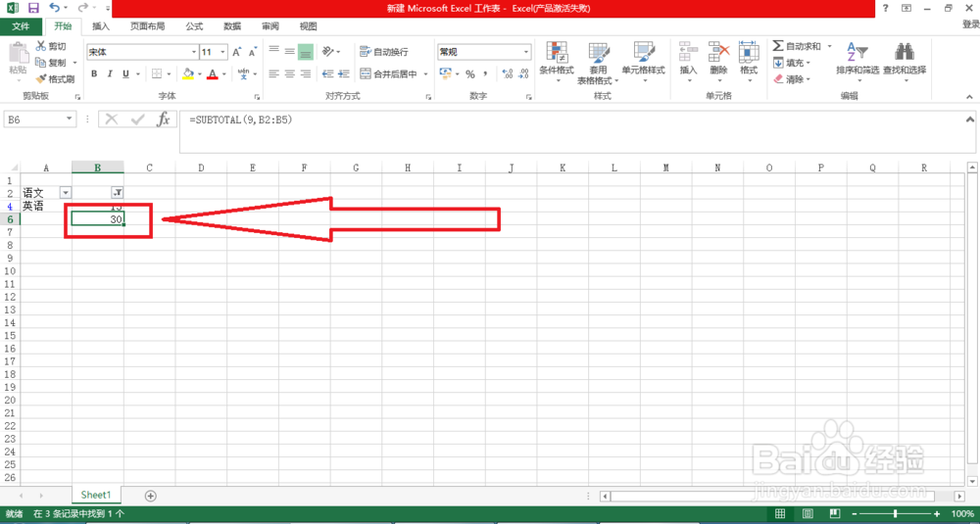Decrease font size with small A
Screen dimensions: 980x524
click(253, 53)
